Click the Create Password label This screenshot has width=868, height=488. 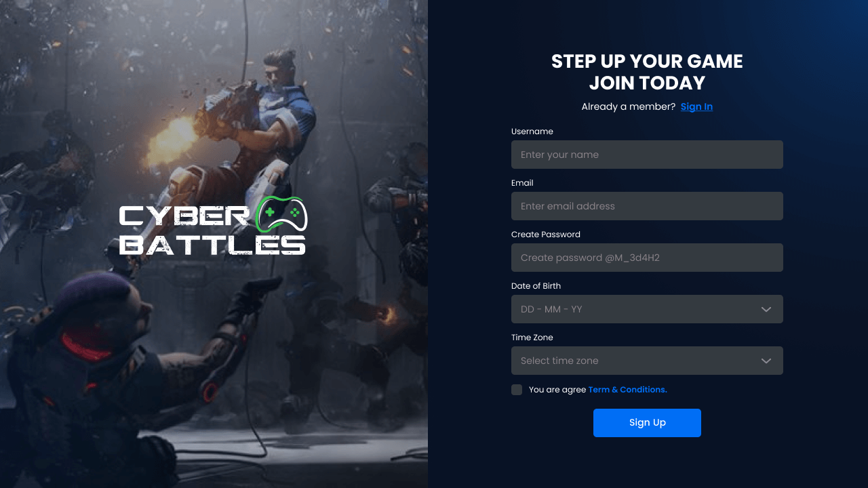[546, 235]
